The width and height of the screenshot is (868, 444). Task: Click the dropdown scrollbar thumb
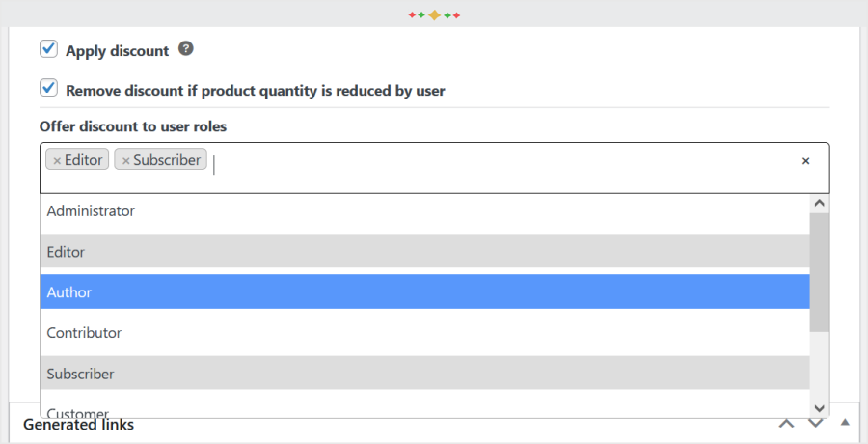[x=819, y=272]
